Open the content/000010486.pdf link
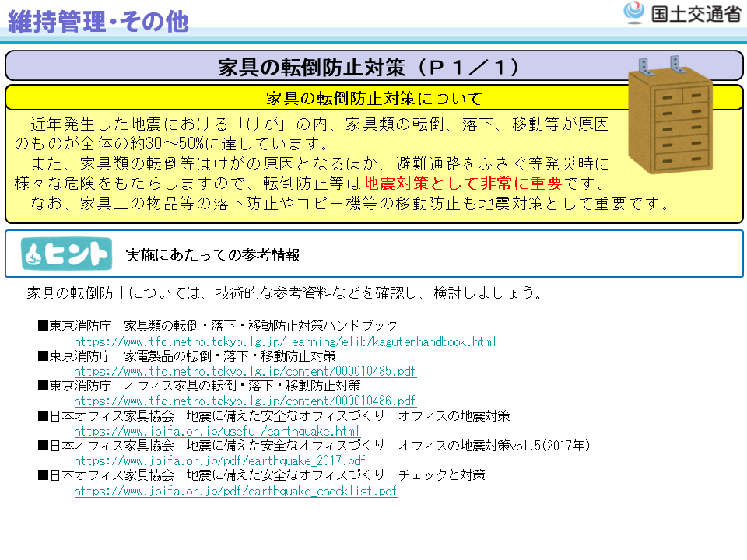Screen dimensions: 747x560 coord(245,401)
